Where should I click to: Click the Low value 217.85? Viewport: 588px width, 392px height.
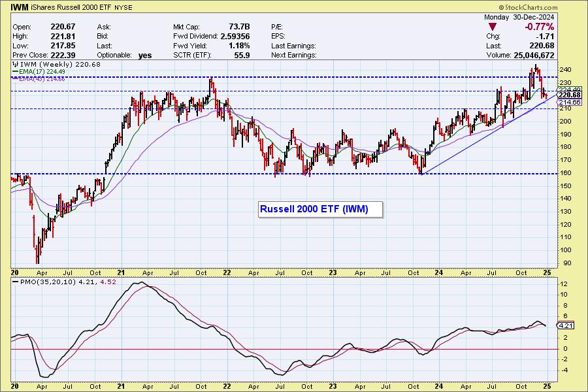(63, 46)
